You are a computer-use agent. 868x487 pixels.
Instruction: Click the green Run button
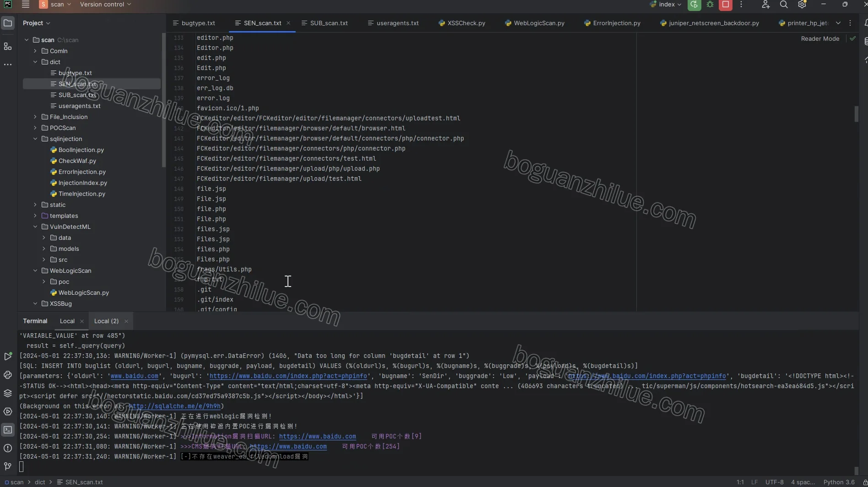coord(694,5)
